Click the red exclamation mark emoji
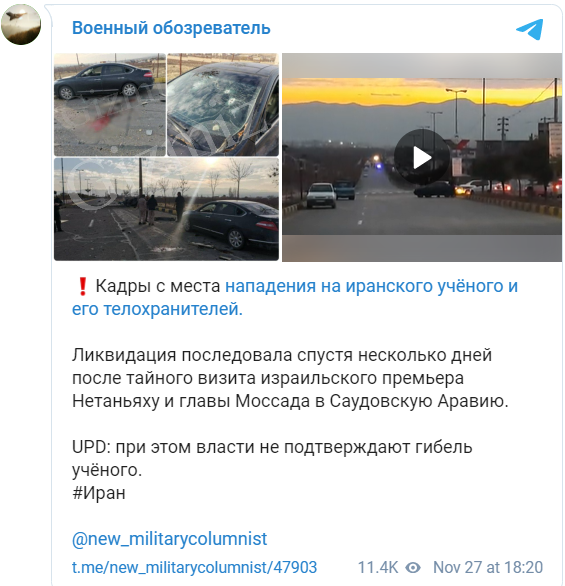 [83, 287]
